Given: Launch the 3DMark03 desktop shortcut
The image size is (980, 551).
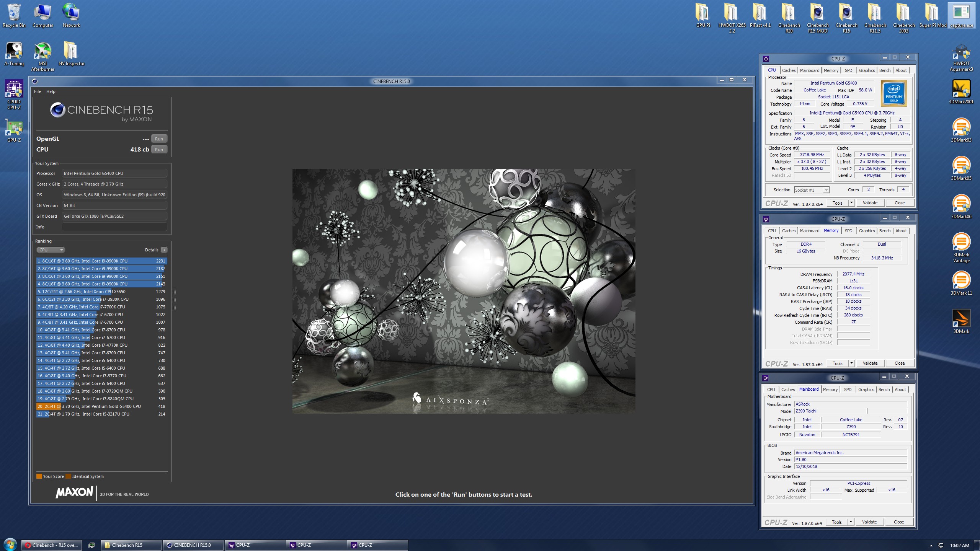Looking at the screenshot, I should pyautogui.click(x=961, y=130).
